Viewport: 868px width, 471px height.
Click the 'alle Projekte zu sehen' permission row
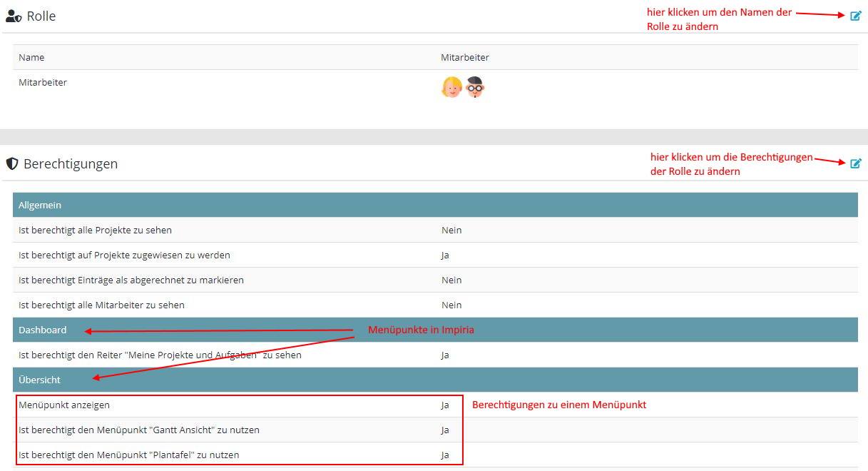(95, 230)
